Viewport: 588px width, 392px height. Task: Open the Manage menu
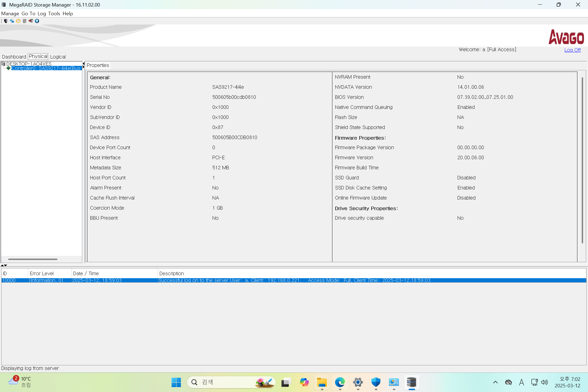click(10, 14)
